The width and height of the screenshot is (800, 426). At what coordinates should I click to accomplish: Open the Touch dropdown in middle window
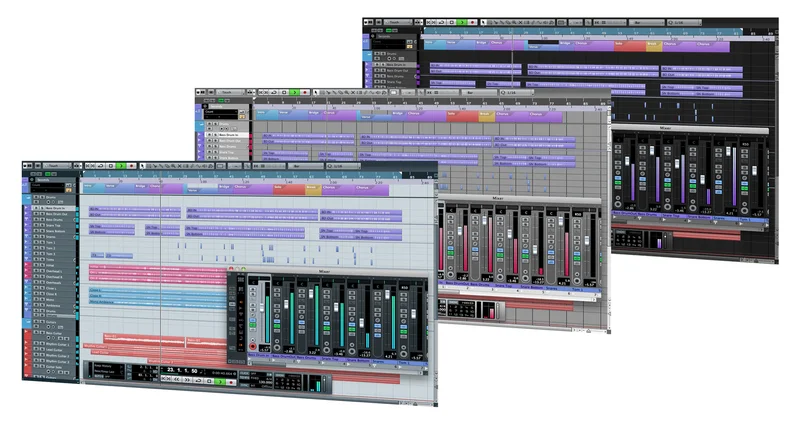point(230,92)
